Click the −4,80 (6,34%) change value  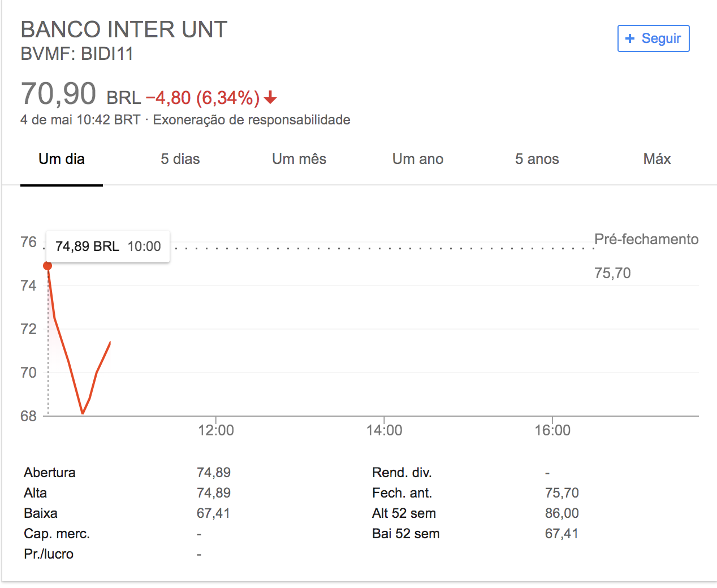point(202,98)
